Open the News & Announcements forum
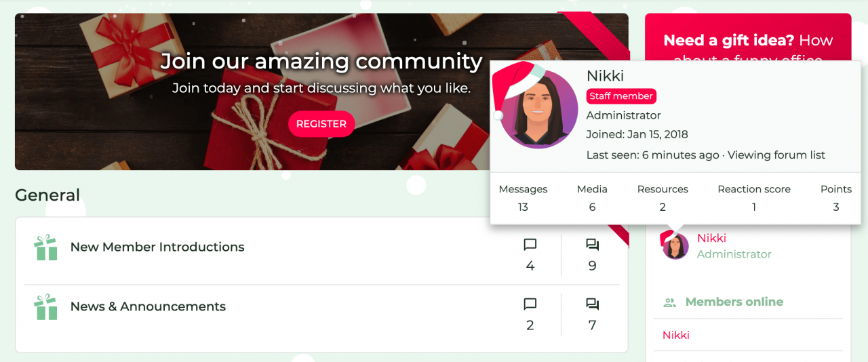Screen dimensions: 868x362 tap(148, 306)
